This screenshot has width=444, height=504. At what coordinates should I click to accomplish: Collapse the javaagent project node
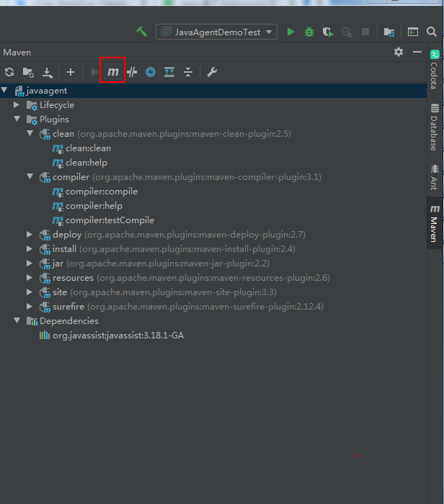[x=4, y=90]
